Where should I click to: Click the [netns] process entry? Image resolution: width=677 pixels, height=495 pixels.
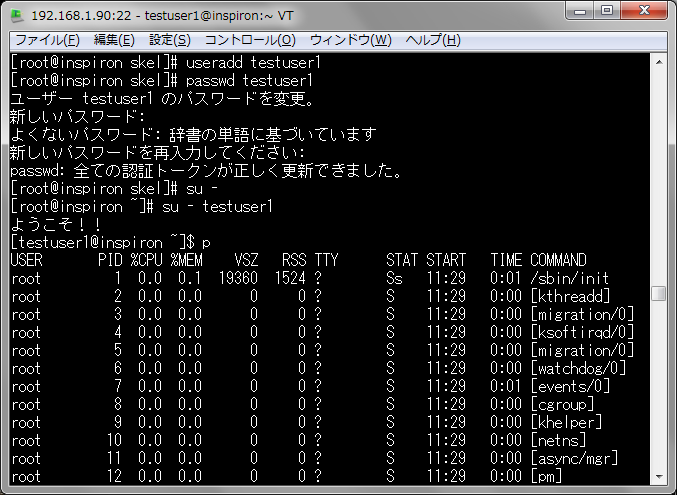click(558, 441)
